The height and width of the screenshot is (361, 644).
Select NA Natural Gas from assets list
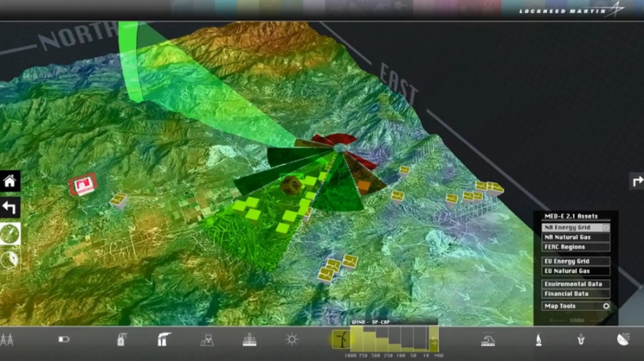576,238
